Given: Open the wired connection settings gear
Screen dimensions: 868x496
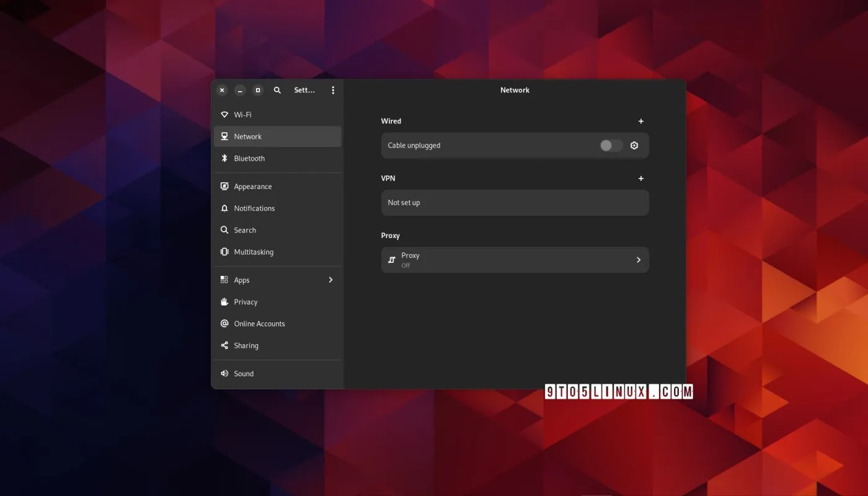Looking at the screenshot, I should click(x=634, y=145).
